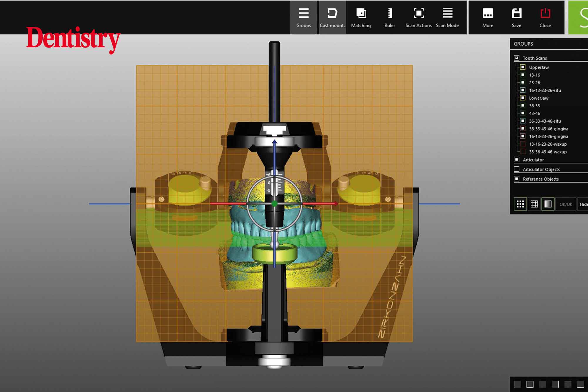Click the green button at toolbar end
The height and width of the screenshot is (392, 588).
[x=578, y=18]
